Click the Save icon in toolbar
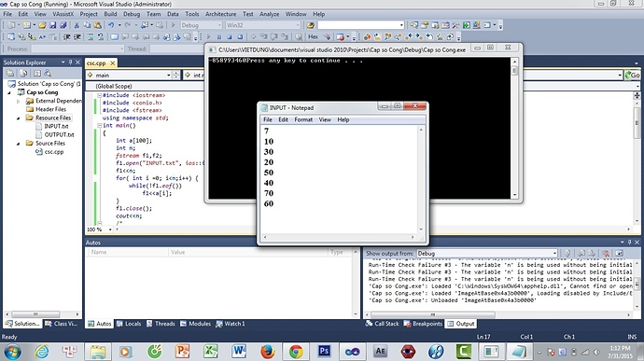Screen dimensions: 644x361 [x=53, y=25]
